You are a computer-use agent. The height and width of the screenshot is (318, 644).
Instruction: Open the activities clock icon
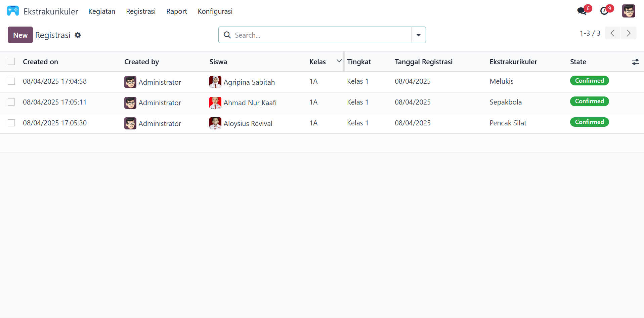[604, 11]
